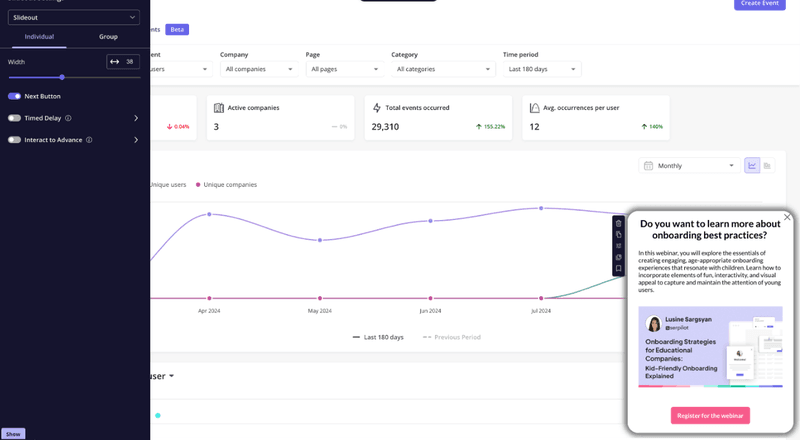Close the webinar slideout with X
800x440 pixels.
pos(787,217)
